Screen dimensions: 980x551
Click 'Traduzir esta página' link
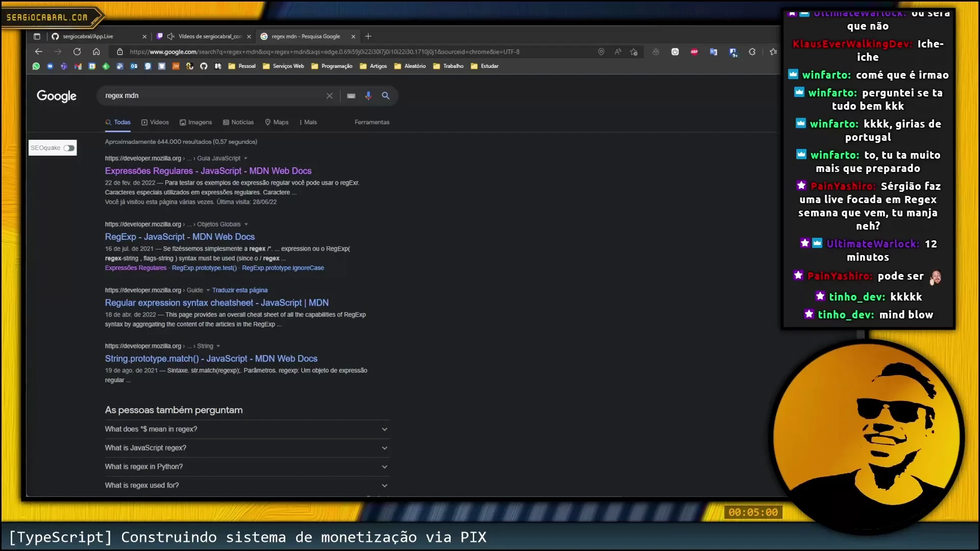coord(240,290)
